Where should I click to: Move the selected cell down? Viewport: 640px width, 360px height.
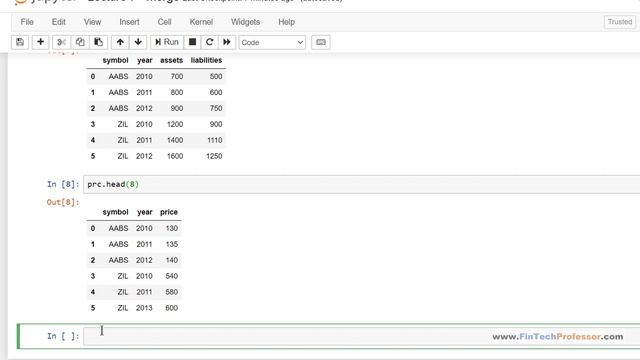138,42
